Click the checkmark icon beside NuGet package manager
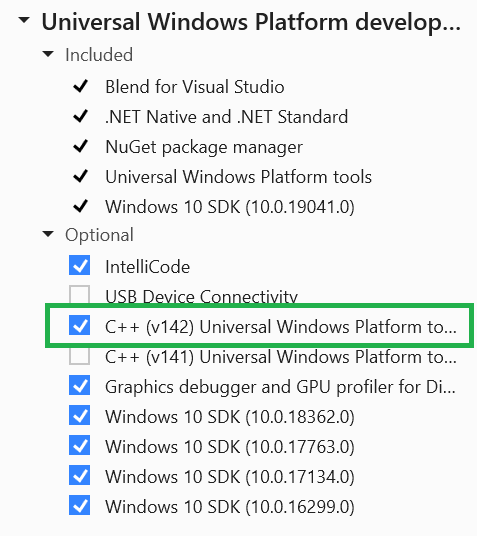The image size is (477, 536). coord(81,146)
